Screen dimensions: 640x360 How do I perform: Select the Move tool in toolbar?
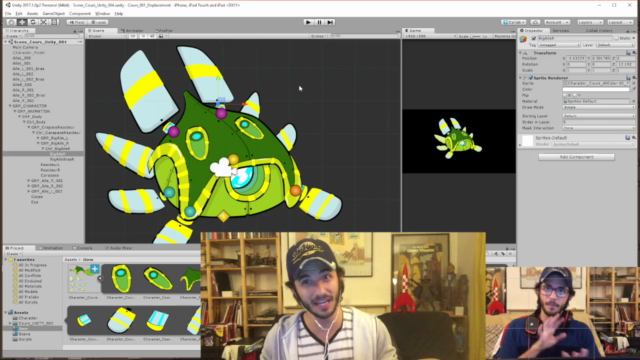(22, 22)
